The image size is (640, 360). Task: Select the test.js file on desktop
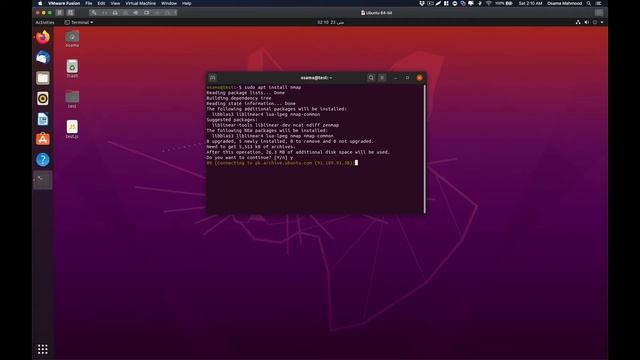(x=72, y=129)
